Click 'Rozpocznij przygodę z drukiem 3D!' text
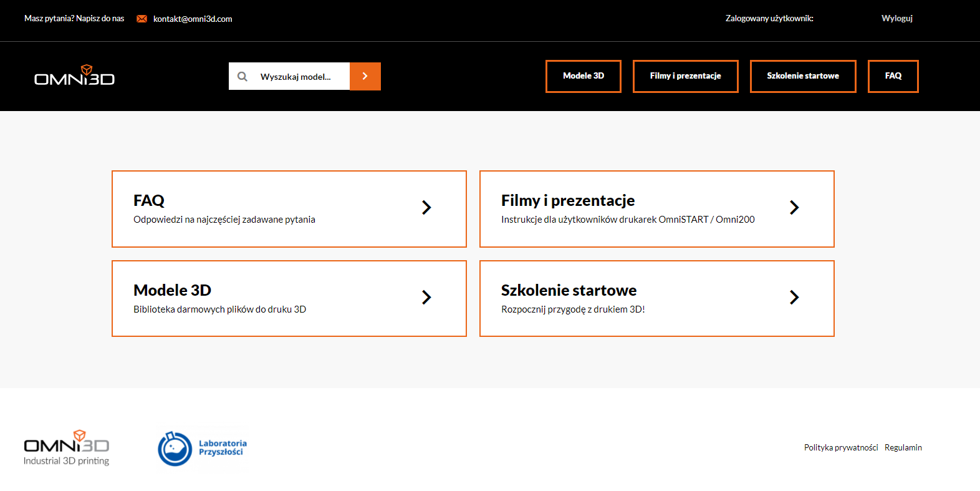The width and height of the screenshot is (980, 491). [x=573, y=309]
